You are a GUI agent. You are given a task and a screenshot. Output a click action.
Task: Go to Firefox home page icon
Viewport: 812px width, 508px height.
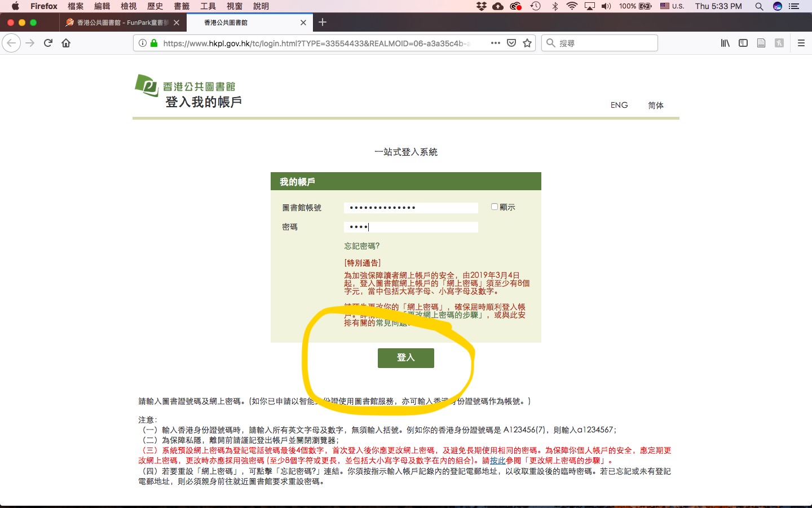66,43
